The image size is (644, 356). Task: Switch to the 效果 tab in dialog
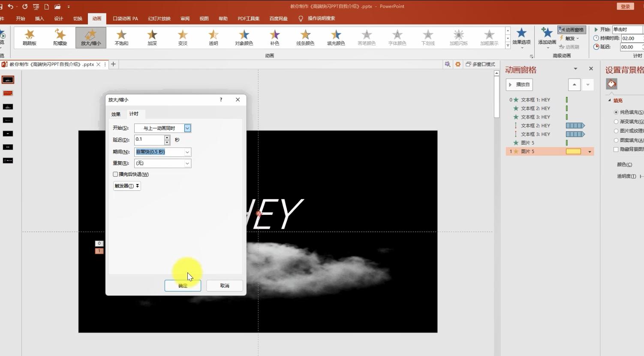coord(116,114)
